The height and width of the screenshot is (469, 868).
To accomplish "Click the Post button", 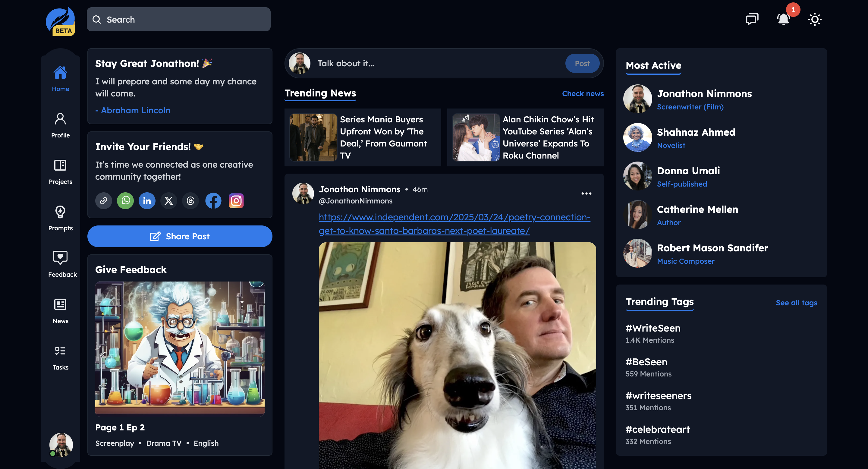I will click(582, 63).
